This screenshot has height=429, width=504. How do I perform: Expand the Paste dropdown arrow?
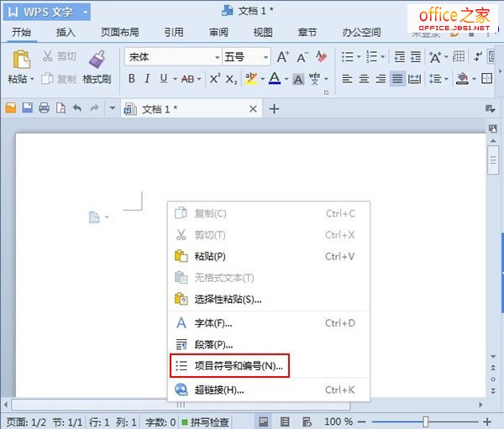pos(32,79)
